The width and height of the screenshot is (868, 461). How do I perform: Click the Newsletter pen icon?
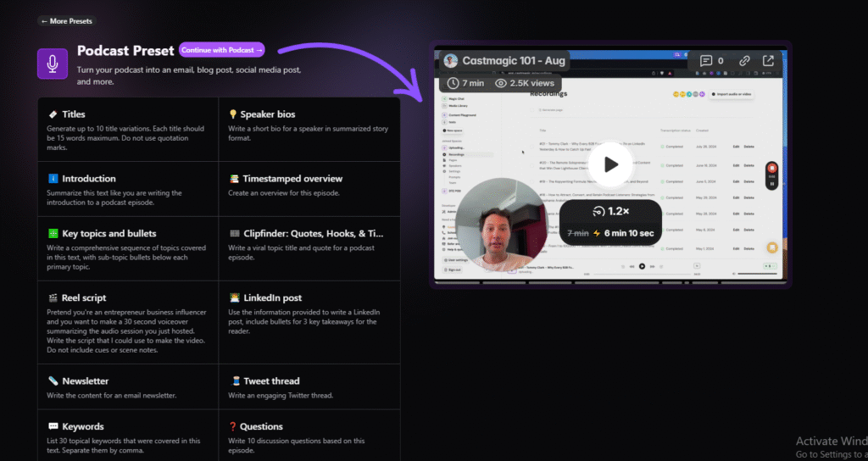click(53, 380)
